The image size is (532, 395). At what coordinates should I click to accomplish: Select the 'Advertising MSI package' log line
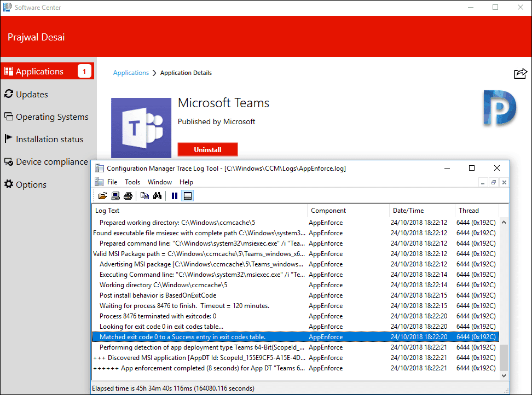pyautogui.click(x=296, y=264)
